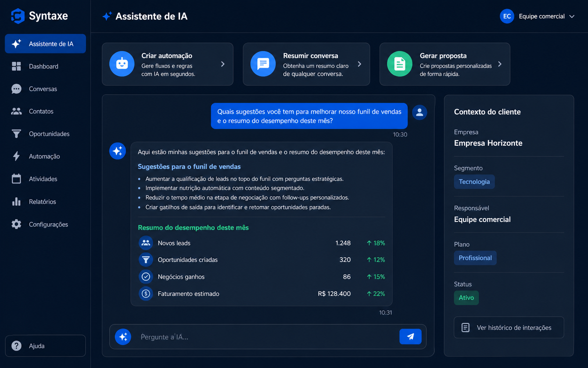Viewport: 588px width, 368px height.
Task: Click the Configurações gear icon
Action: click(16, 224)
